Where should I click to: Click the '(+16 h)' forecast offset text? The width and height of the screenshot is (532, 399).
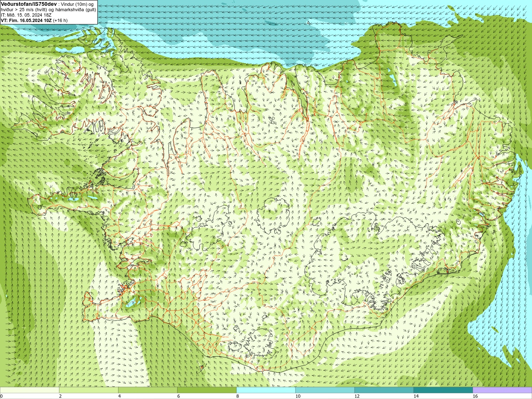pyautogui.click(x=60, y=20)
